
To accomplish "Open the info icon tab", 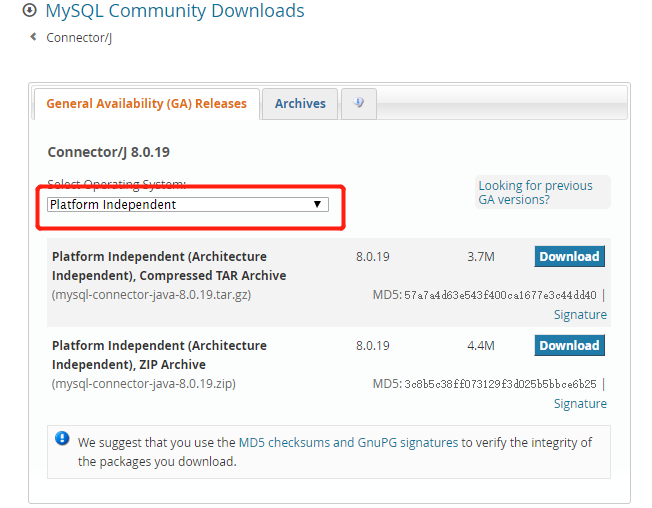I will [x=359, y=103].
